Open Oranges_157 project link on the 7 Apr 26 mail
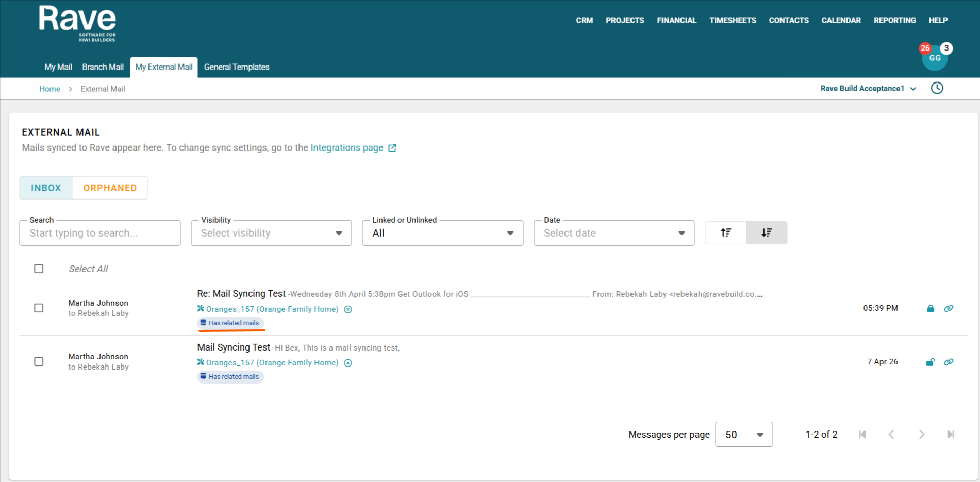This screenshot has height=482, width=980. (272, 363)
